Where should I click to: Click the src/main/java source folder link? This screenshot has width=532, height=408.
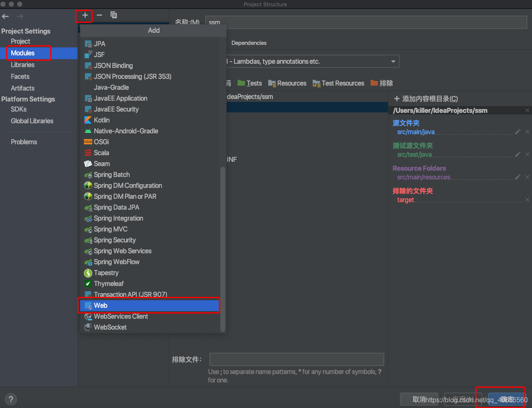click(416, 132)
